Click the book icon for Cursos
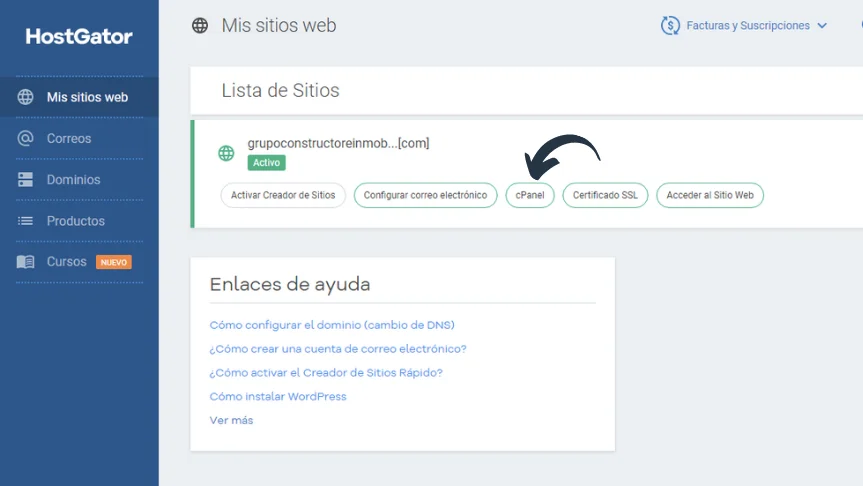The height and width of the screenshot is (486, 863). click(x=25, y=262)
